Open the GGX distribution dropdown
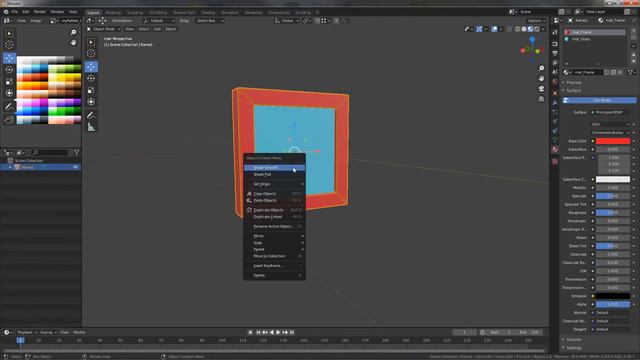640x360 pixels. coord(610,124)
